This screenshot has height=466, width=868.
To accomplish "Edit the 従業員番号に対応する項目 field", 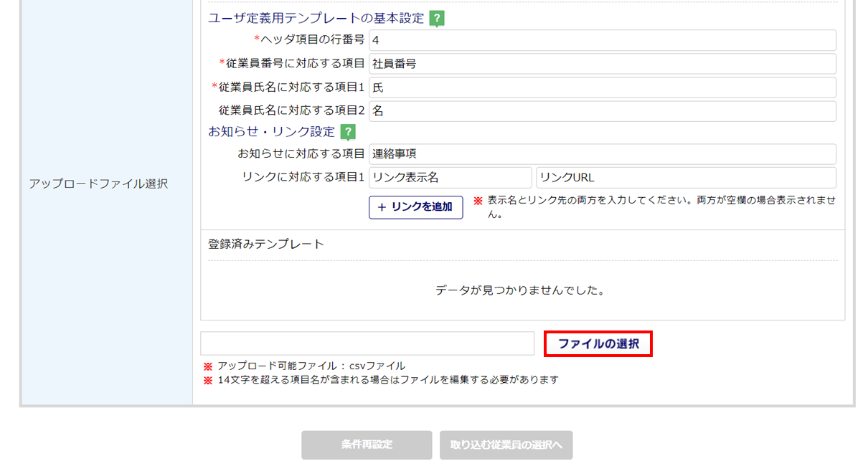I will click(603, 64).
